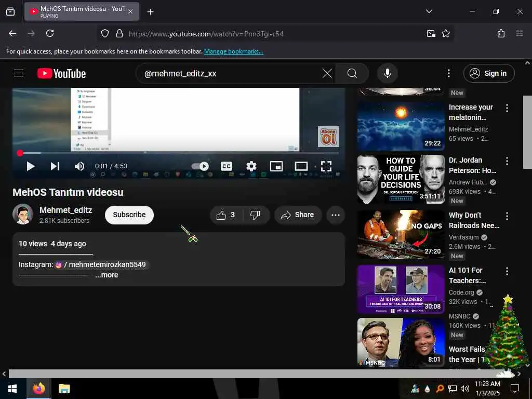Open a new browser tab
Screen dimensions: 532x399
tap(150, 12)
